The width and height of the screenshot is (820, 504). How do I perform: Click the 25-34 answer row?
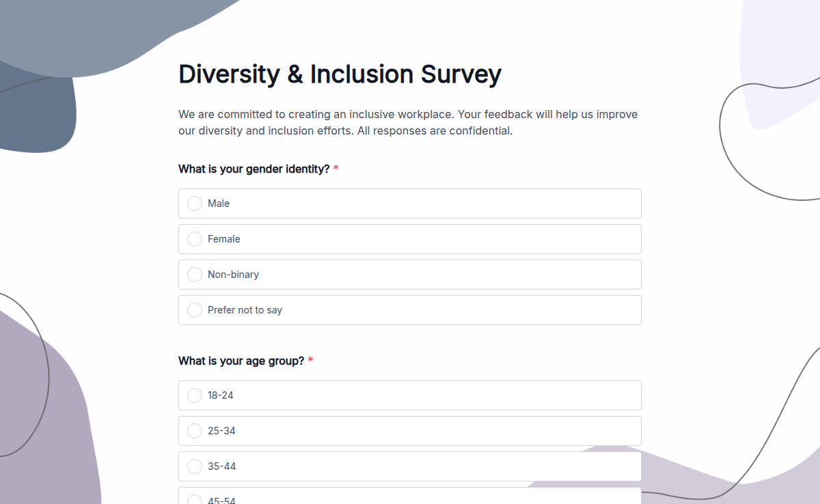point(410,430)
